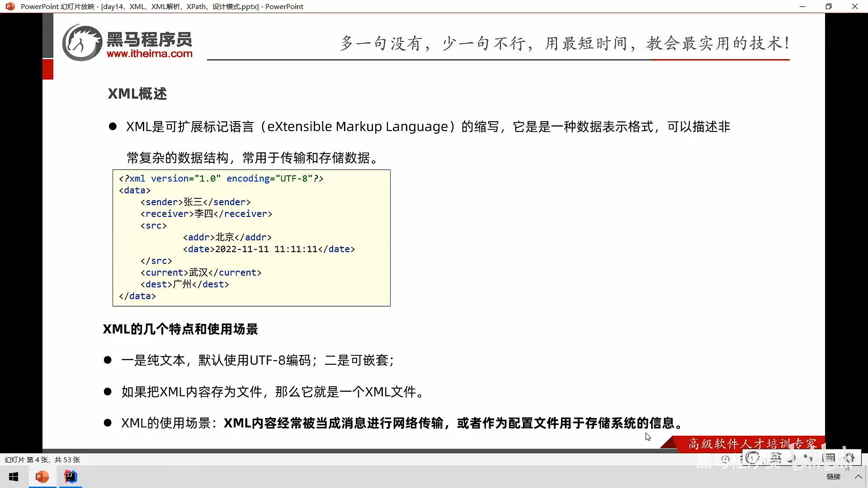The height and width of the screenshot is (488, 868).
Task: Expand the system tray hidden icons chevron
Action: pyautogui.click(x=858, y=477)
